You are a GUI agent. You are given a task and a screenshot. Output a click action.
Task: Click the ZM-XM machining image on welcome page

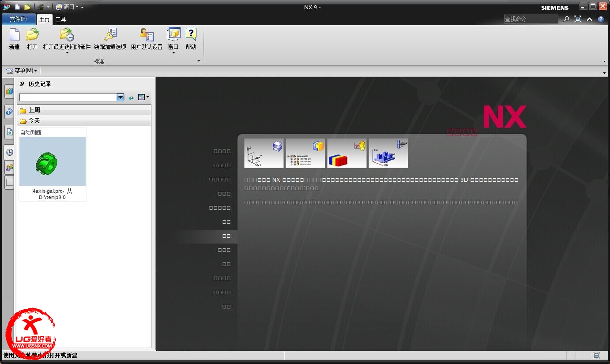[x=388, y=153]
